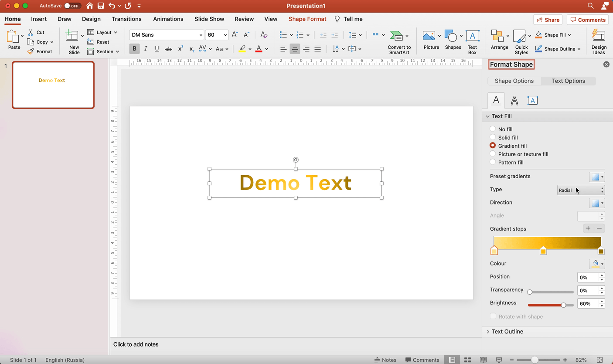Justify text alignment
The width and height of the screenshot is (613, 364).
pyautogui.click(x=317, y=49)
